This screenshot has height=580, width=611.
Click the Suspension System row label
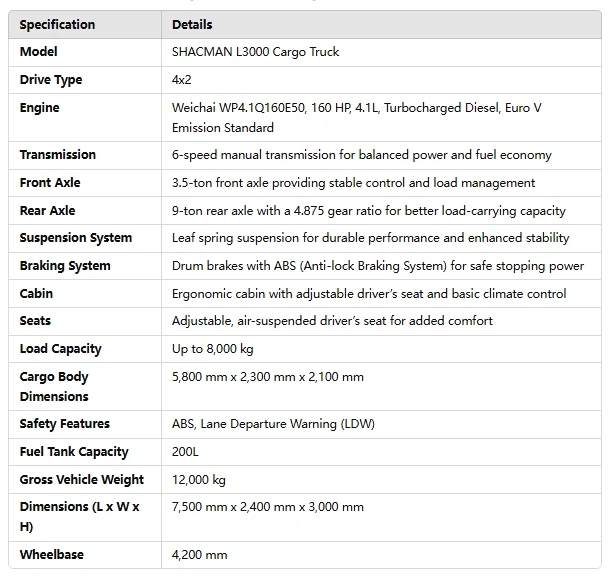(76, 238)
